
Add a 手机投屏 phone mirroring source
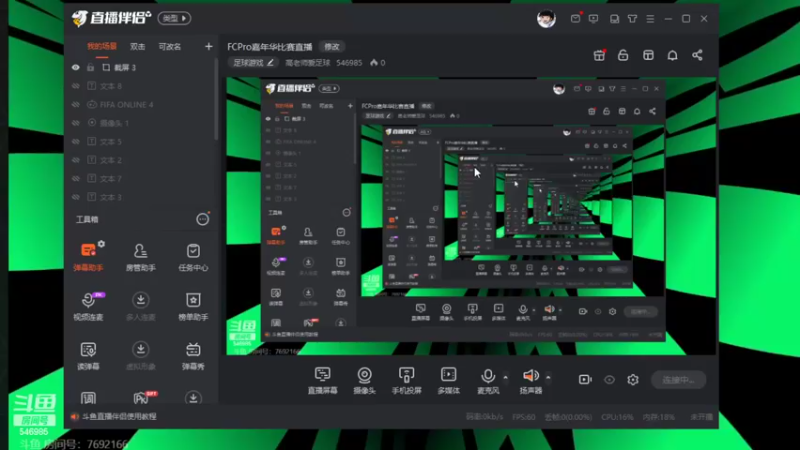(406, 381)
